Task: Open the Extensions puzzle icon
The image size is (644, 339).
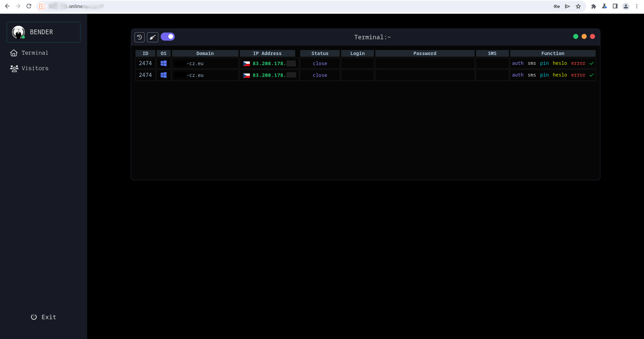Action: coord(594,6)
